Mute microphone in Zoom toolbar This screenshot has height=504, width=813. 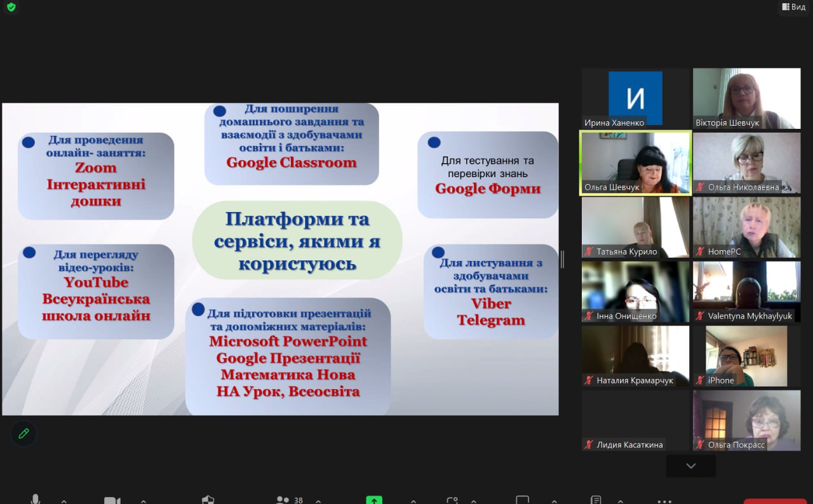point(35,500)
